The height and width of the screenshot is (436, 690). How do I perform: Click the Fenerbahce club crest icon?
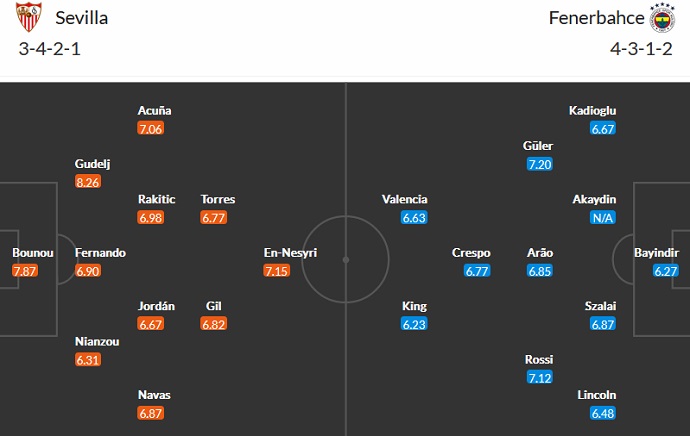tap(662, 19)
